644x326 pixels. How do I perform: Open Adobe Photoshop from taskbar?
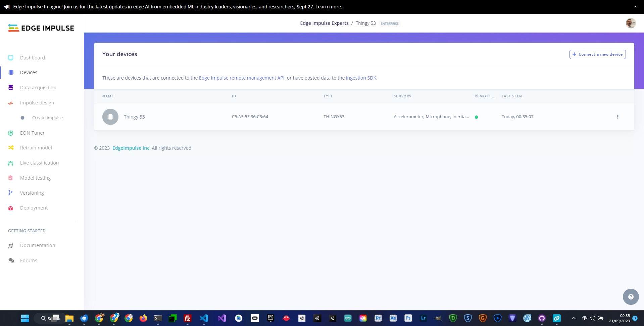point(408,318)
